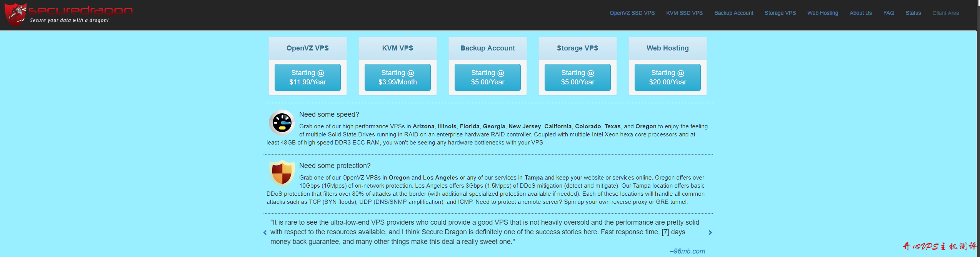Select Backup Account Starting @ $5.00/Year button

tap(487, 77)
